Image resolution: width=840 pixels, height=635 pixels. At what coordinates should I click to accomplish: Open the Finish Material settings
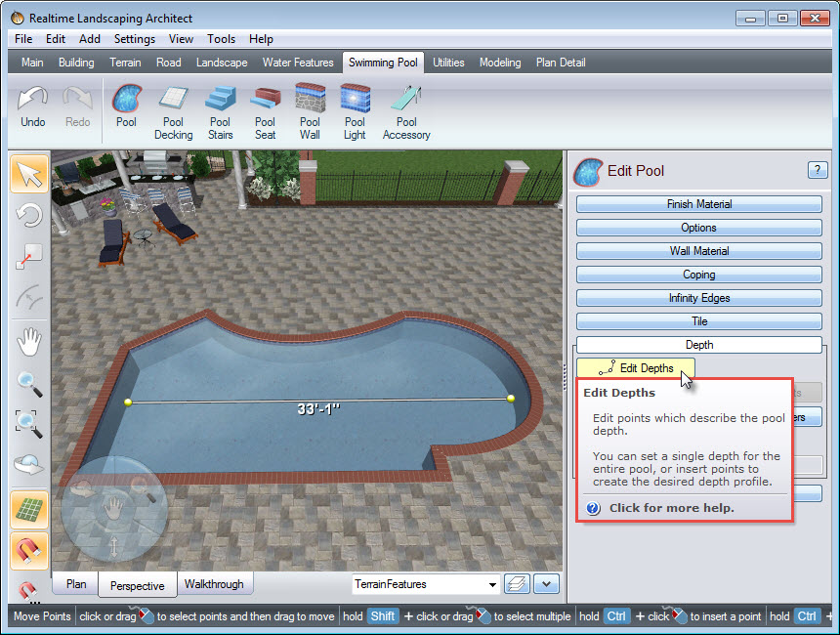[x=698, y=204]
